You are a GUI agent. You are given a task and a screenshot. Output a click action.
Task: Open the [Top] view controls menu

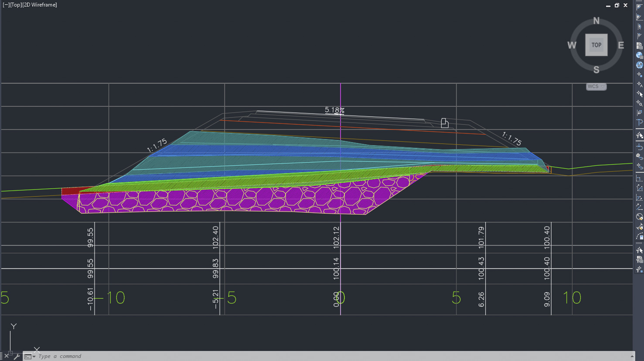(16, 5)
